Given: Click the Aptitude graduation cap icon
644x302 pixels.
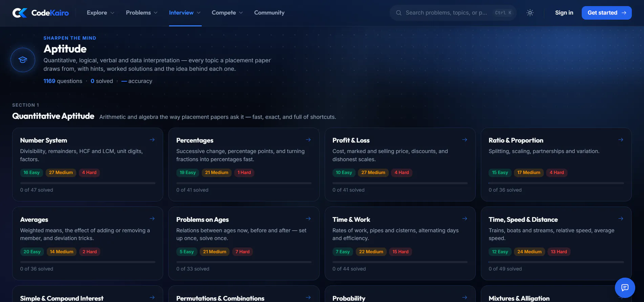Looking at the screenshot, I should tap(23, 60).
